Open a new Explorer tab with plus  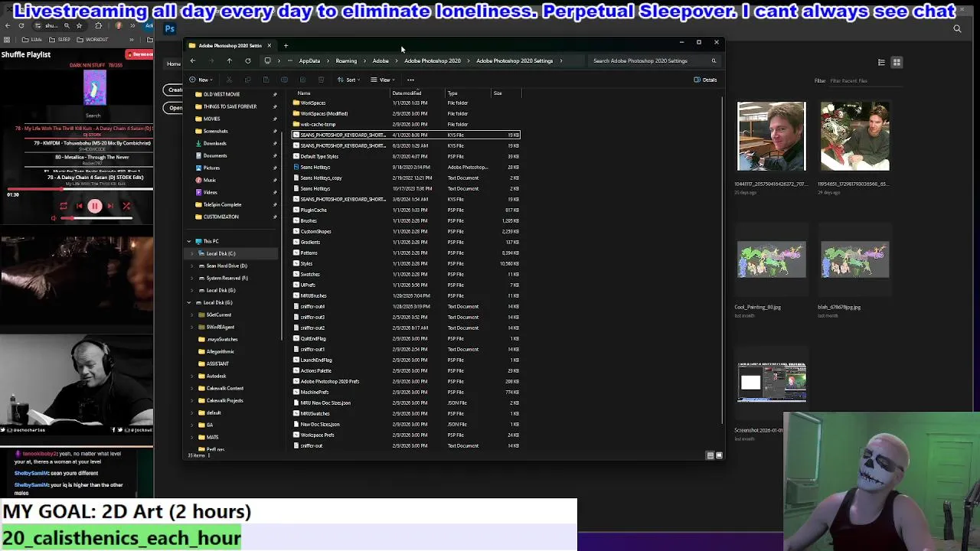(286, 45)
